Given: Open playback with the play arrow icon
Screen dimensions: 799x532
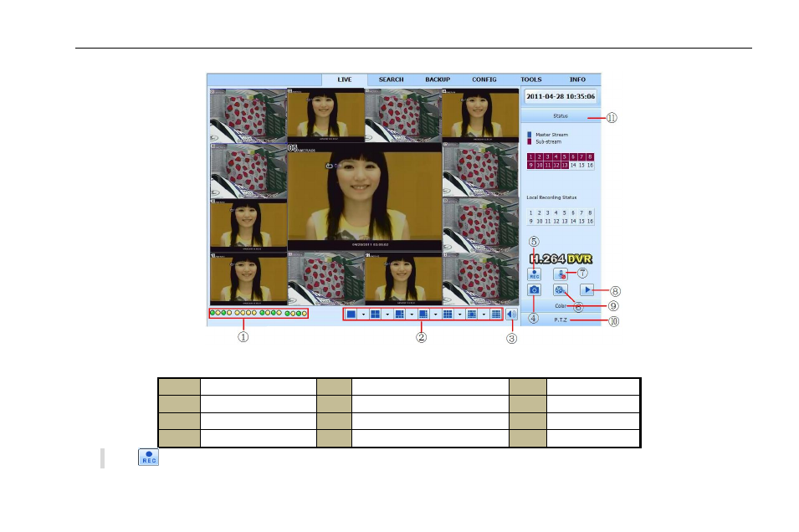Looking at the screenshot, I should [x=587, y=290].
